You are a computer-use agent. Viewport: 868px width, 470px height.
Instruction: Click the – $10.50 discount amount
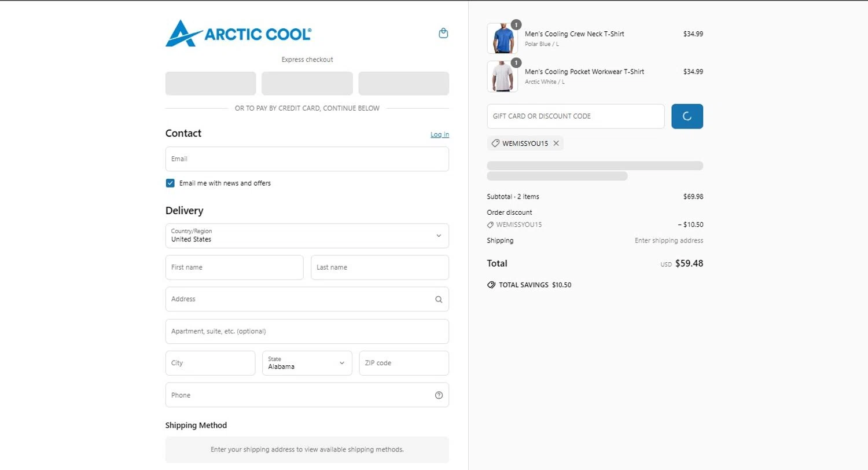(x=690, y=225)
